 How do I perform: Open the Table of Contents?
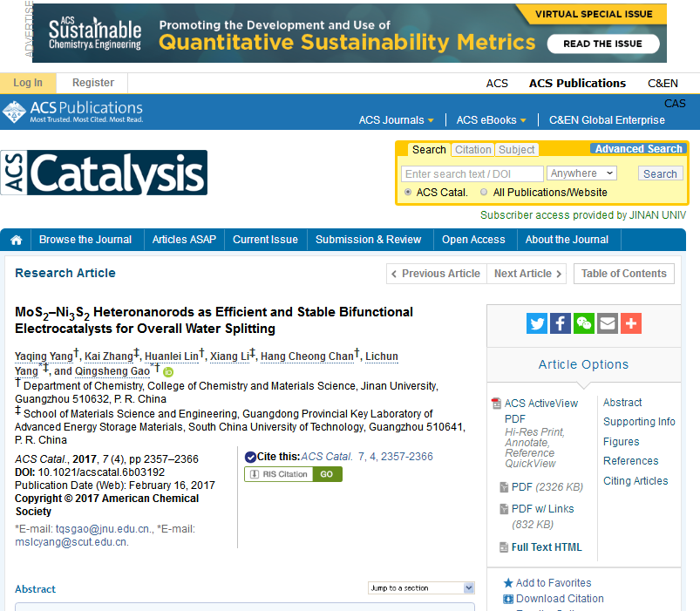pos(623,274)
